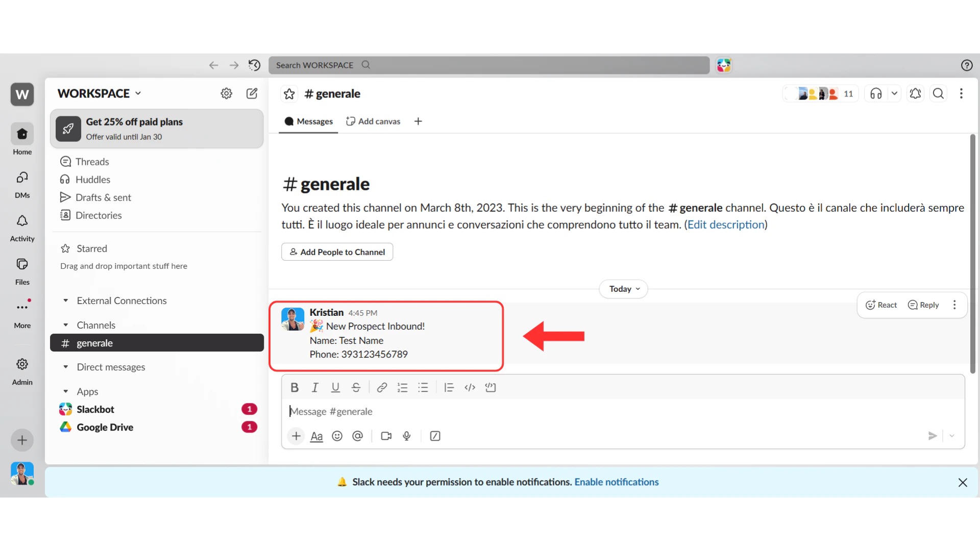Apply strikethrough formatting in the composer
Viewport: 980px width, 551px height.
pos(356,387)
